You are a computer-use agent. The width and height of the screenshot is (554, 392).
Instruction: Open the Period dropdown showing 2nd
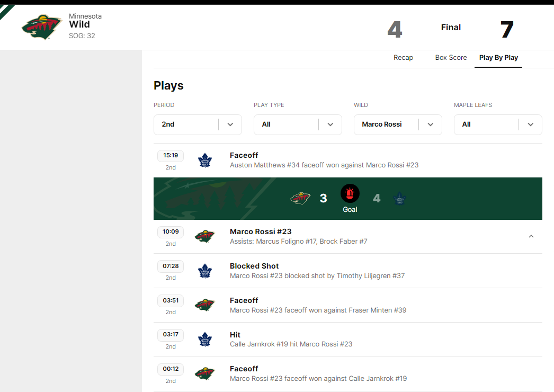point(198,124)
